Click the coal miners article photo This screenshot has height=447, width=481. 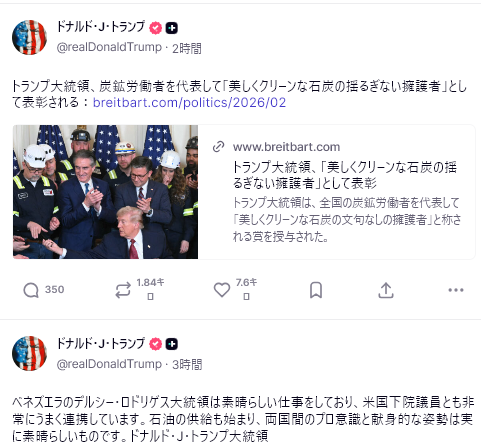[x=105, y=192]
